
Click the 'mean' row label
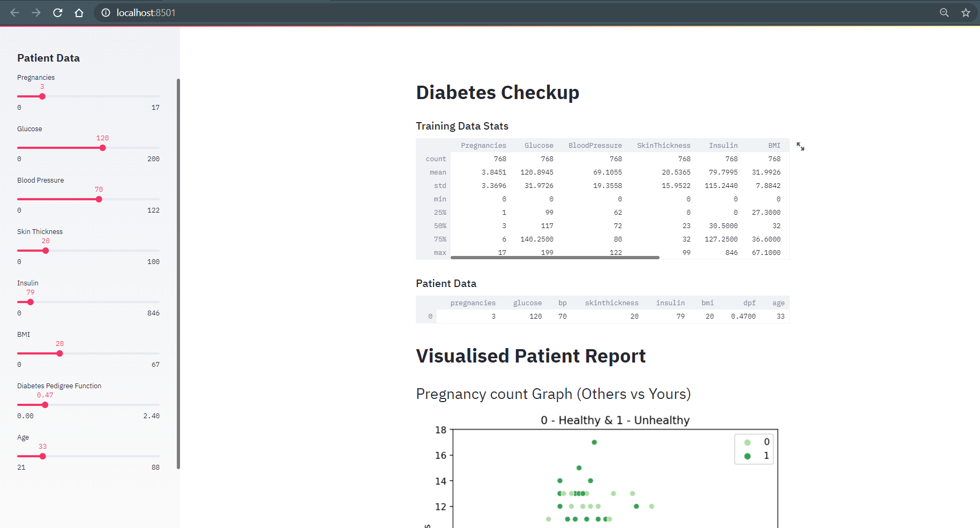pyautogui.click(x=438, y=172)
